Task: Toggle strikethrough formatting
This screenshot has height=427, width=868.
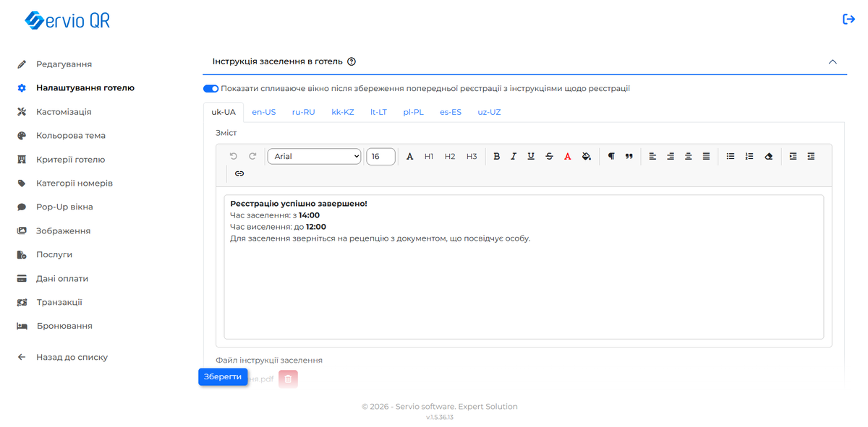Action: pos(549,156)
